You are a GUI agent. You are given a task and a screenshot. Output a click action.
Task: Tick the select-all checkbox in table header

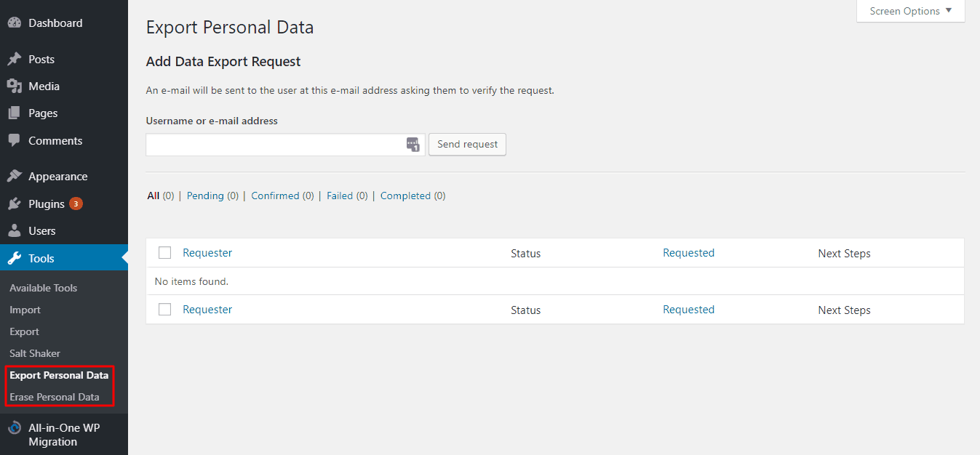(x=165, y=253)
